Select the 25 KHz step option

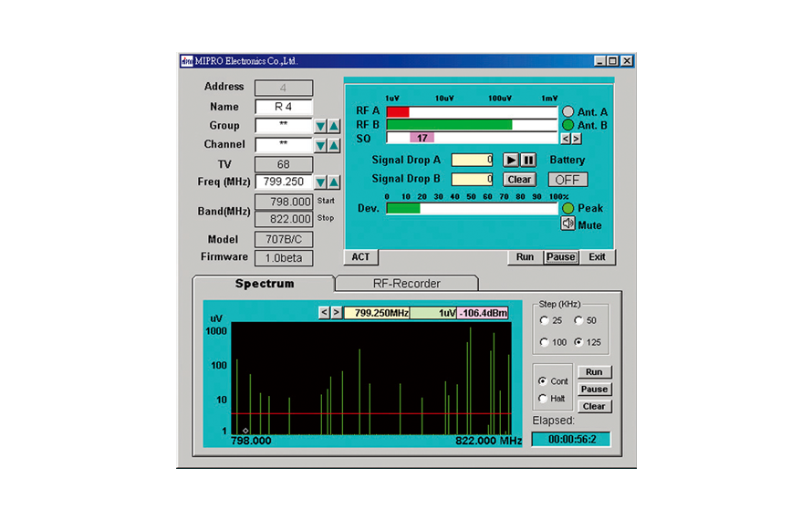coord(546,320)
